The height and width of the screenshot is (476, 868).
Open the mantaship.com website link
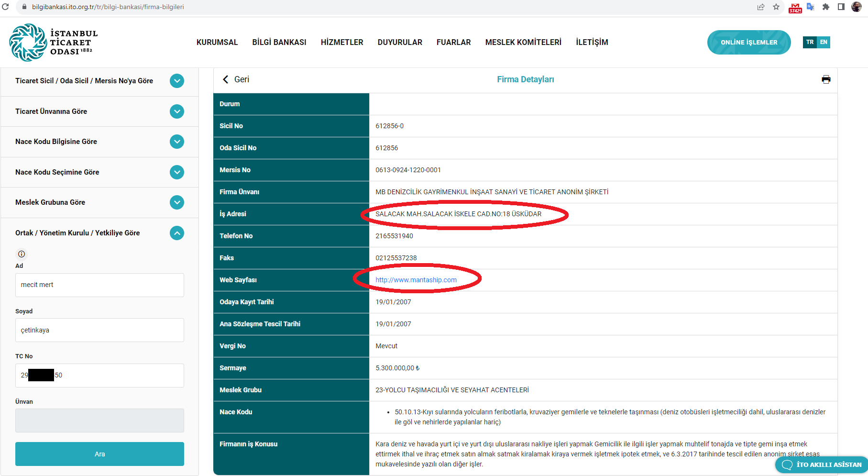(416, 280)
